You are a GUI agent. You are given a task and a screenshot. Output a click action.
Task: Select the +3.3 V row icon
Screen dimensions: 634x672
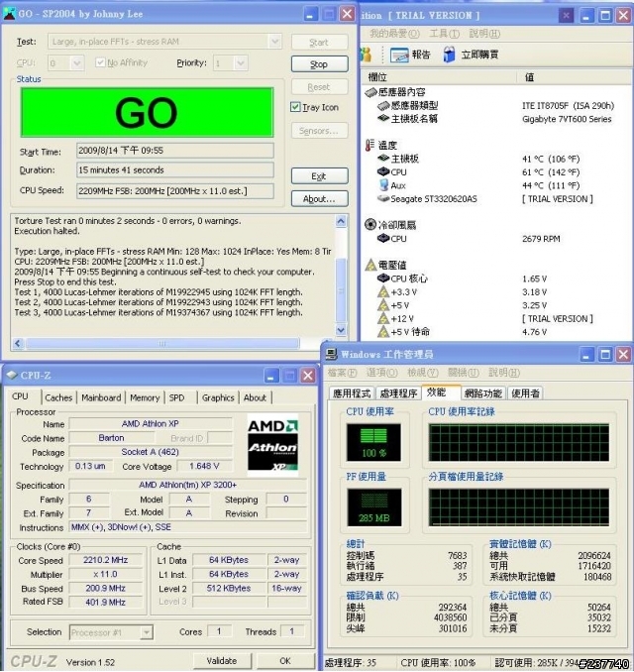click(383, 291)
